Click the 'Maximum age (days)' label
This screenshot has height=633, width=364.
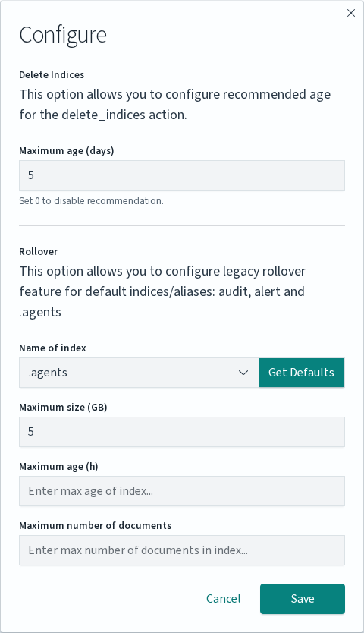(x=67, y=151)
